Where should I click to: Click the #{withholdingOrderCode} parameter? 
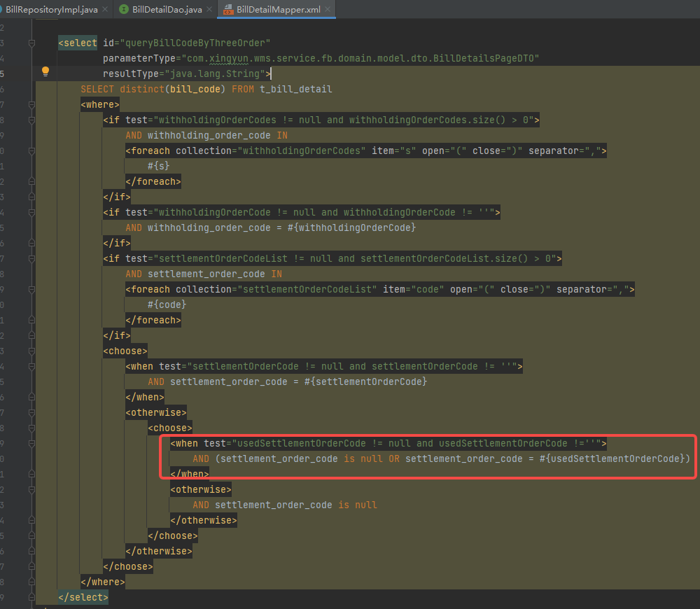[x=352, y=227]
